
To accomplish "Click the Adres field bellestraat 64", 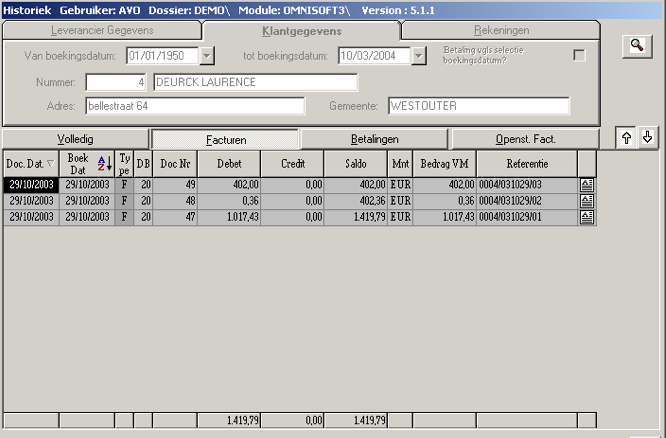I will 195,106.
